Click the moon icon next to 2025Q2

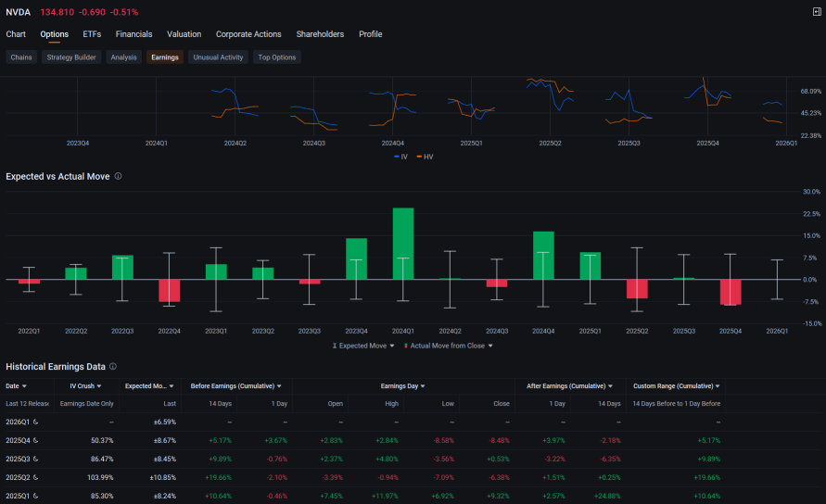[x=34, y=476]
